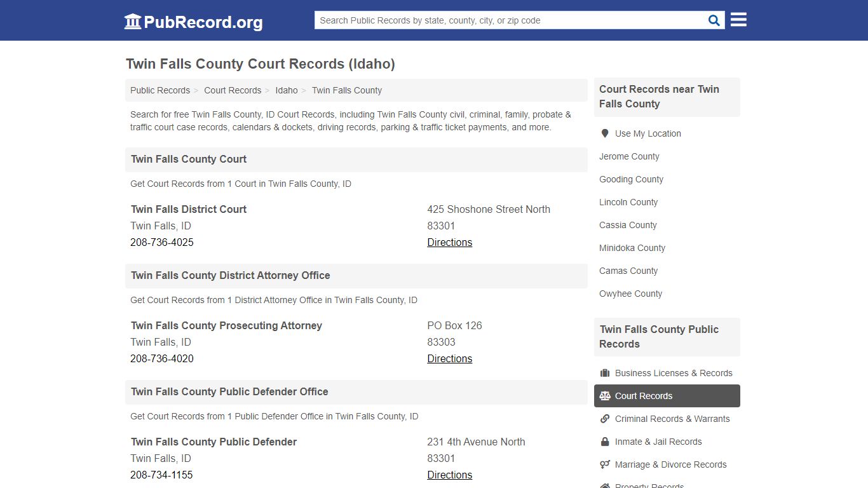Click the PubRecord.org courthouse logo icon
Image resolution: width=868 pixels, height=488 pixels.
(133, 22)
